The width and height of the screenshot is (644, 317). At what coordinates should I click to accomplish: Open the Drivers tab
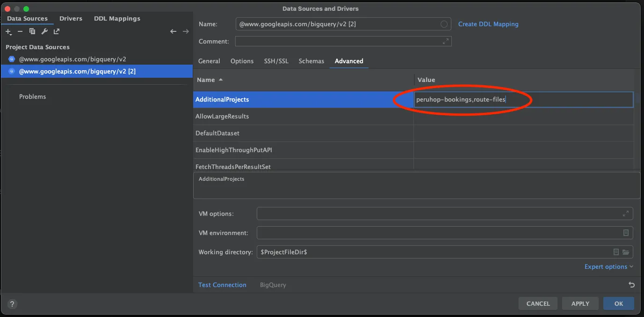pyautogui.click(x=71, y=19)
